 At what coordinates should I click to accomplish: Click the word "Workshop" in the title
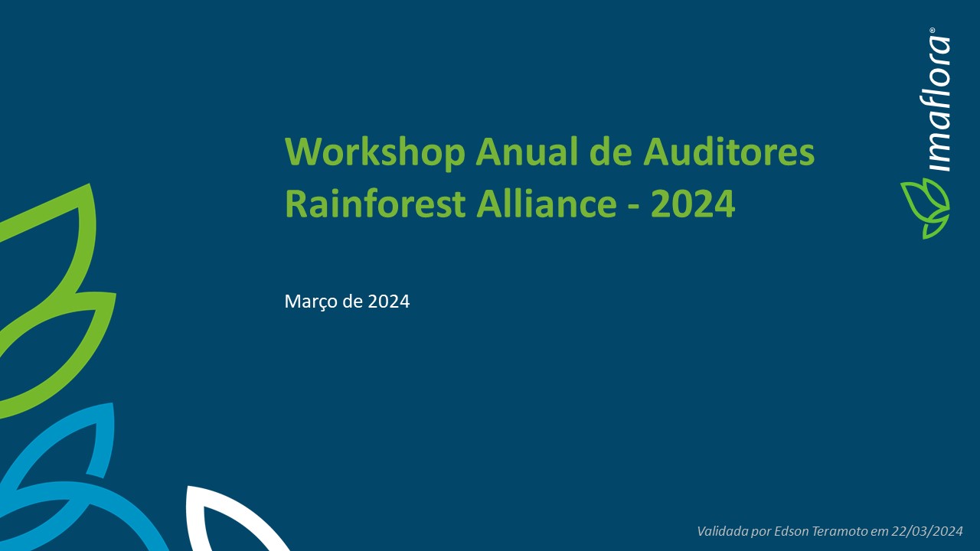(x=374, y=152)
